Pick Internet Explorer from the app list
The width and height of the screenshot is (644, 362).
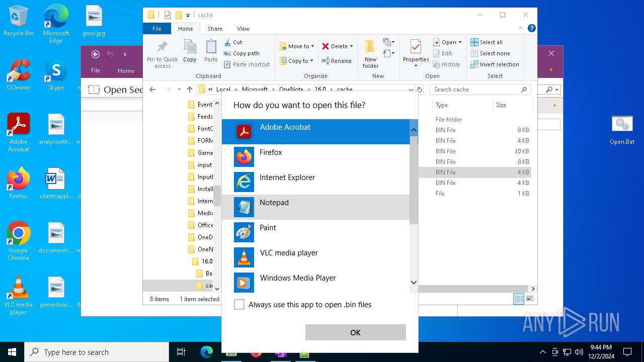point(316,182)
